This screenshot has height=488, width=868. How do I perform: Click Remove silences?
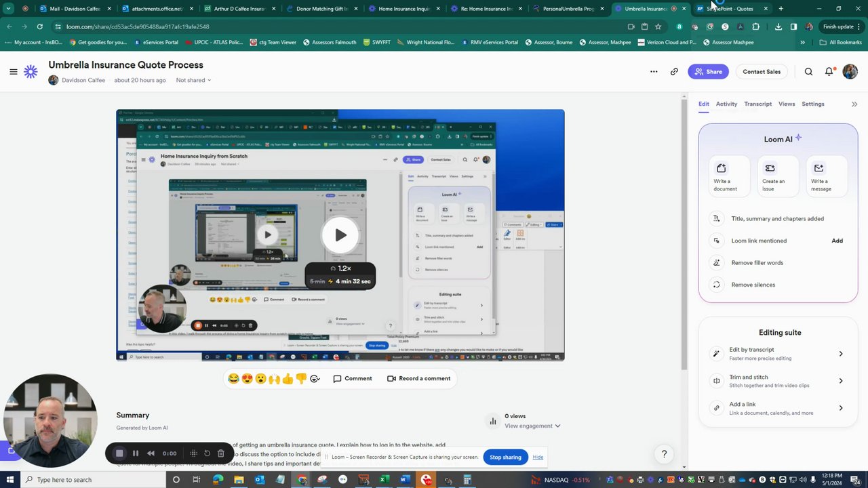[x=753, y=285]
